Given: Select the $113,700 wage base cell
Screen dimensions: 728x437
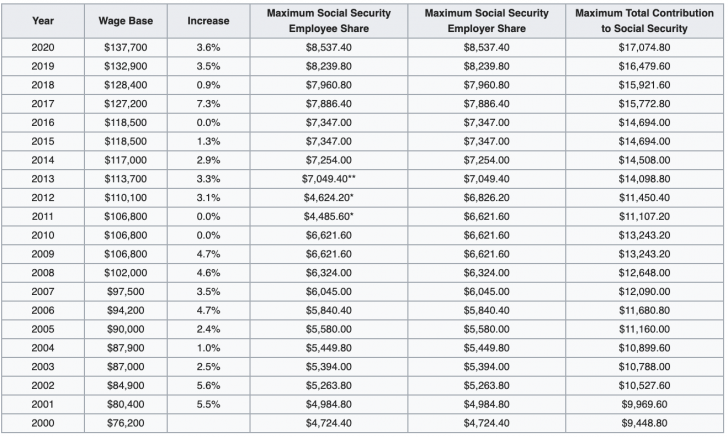Looking at the screenshot, I should pos(125,177).
